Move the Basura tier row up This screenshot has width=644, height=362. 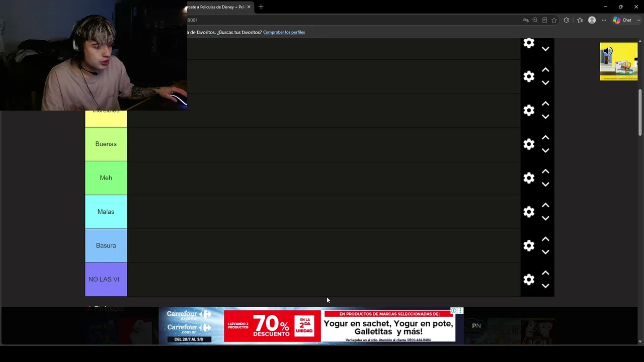(x=545, y=239)
